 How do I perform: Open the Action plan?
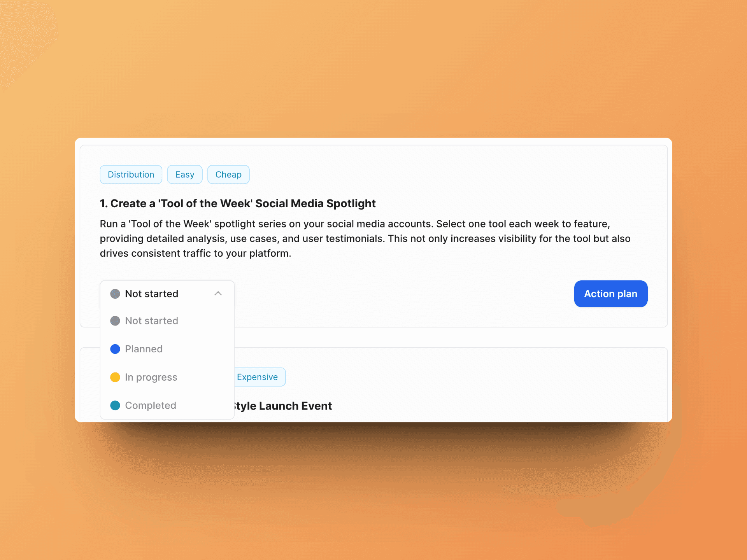[x=611, y=294]
